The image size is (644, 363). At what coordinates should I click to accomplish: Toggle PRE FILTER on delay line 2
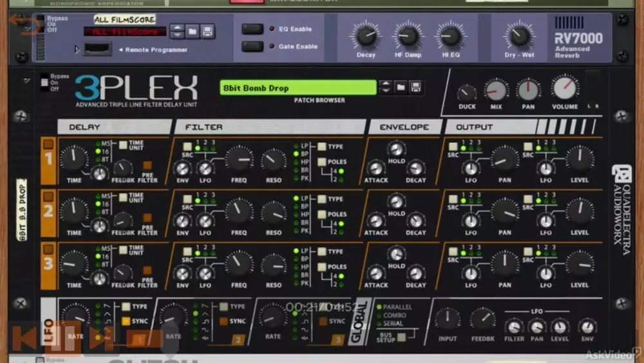click(147, 218)
